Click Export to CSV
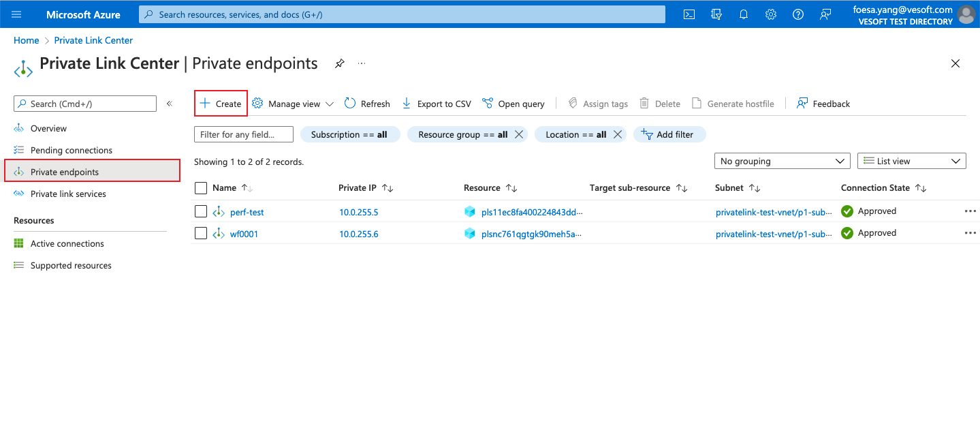 pos(436,104)
